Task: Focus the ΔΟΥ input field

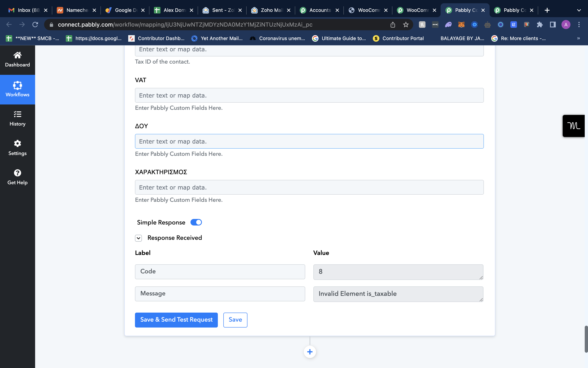Action: pos(309,141)
